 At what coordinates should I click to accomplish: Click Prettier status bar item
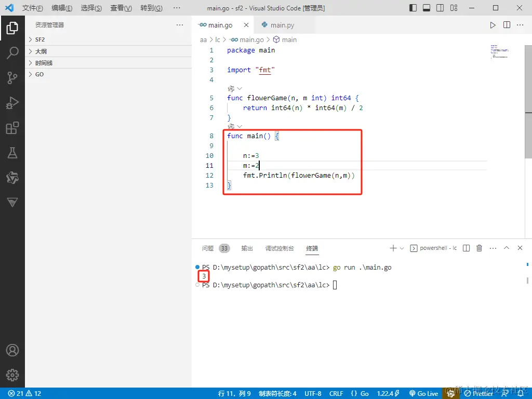pyautogui.click(x=478, y=394)
